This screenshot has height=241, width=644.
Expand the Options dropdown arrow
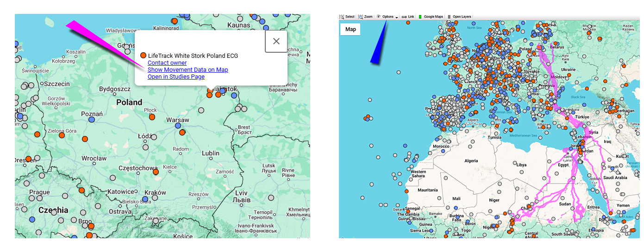(397, 17)
